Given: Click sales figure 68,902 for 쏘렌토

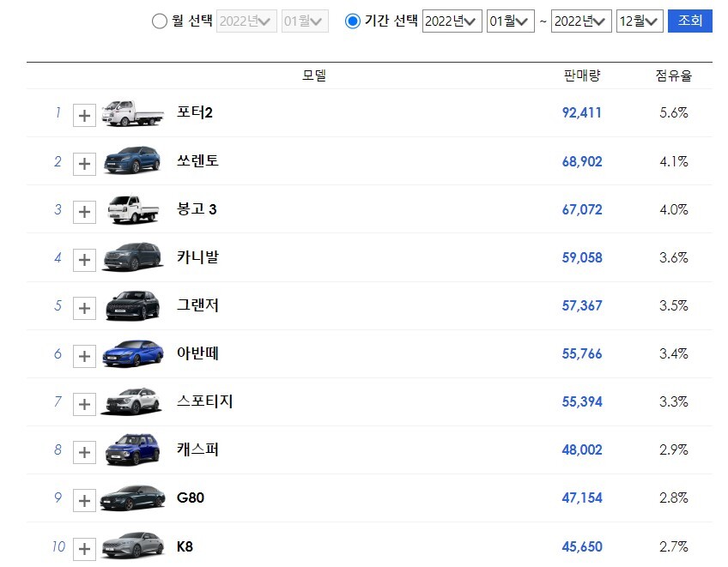Looking at the screenshot, I should click(582, 161).
